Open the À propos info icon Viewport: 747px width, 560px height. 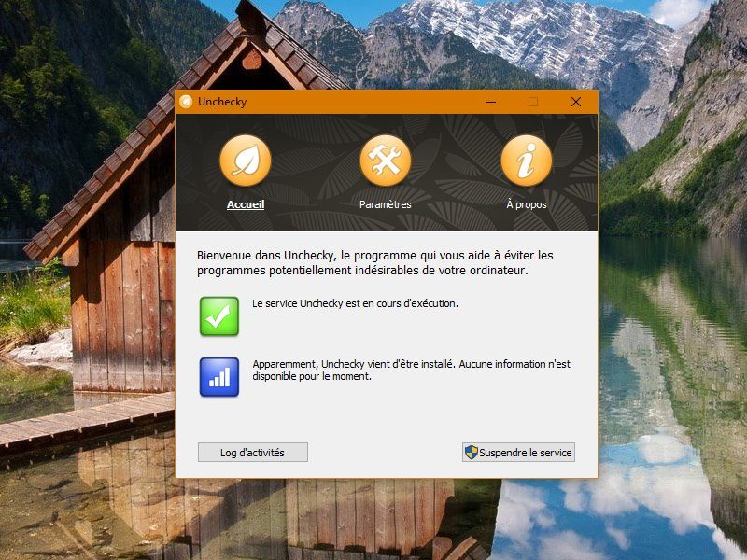coord(527,161)
